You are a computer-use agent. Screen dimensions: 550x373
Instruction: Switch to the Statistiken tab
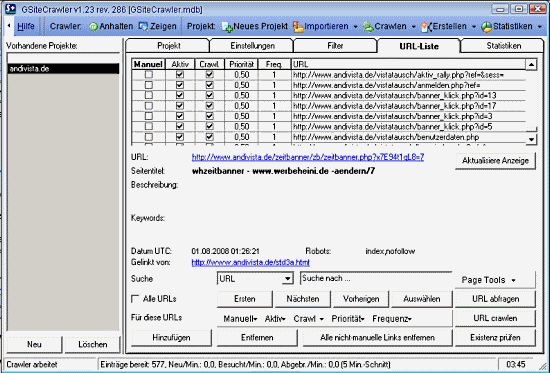[503, 46]
